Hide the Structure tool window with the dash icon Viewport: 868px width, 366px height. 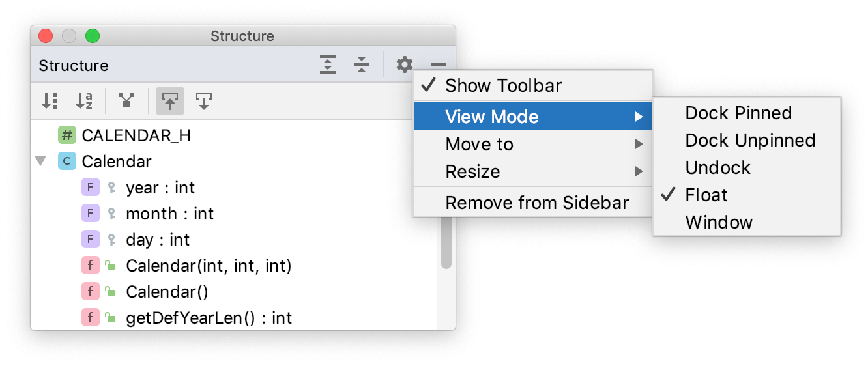[439, 64]
